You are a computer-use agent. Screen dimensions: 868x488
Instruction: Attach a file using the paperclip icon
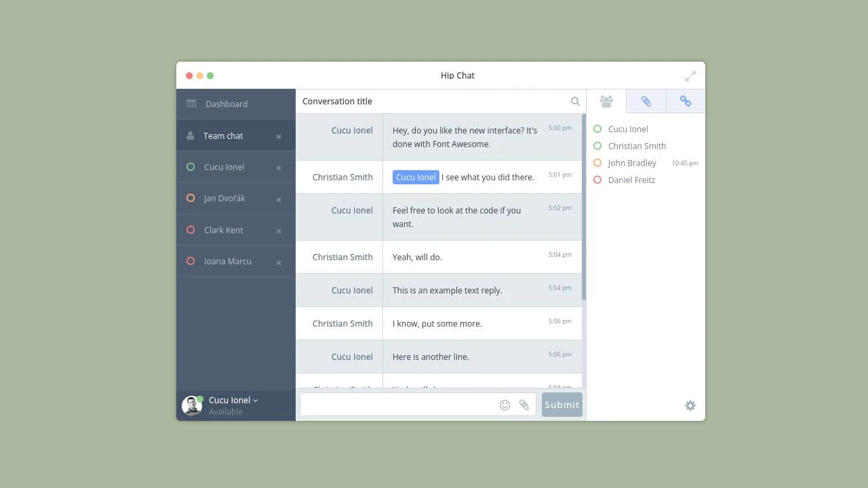[524, 405]
